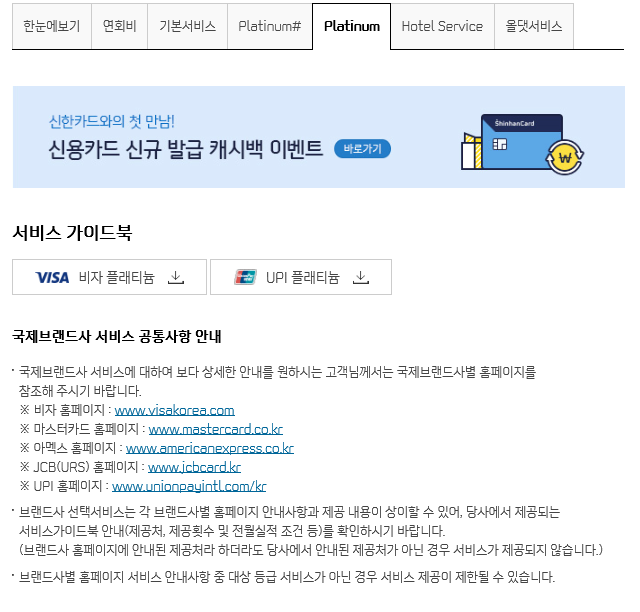Select the active Platinum tab
This screenshot has width=640, height=612.
[352, 26]
